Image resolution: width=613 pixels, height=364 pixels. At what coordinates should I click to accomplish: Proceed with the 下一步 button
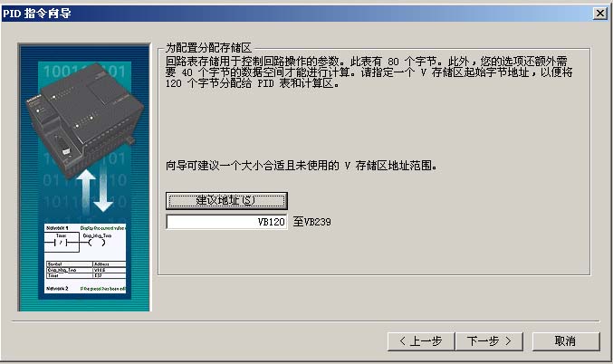(x=489, y=341)
